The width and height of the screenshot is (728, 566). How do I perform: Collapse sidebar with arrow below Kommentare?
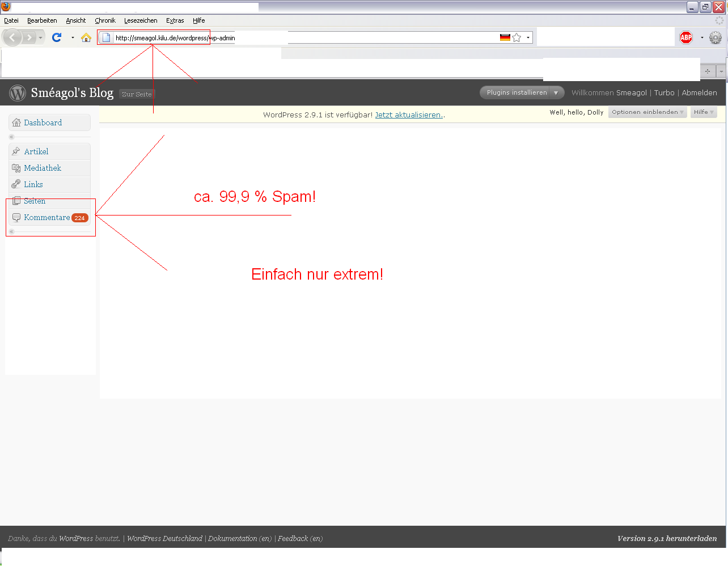[x=11, y=231]
